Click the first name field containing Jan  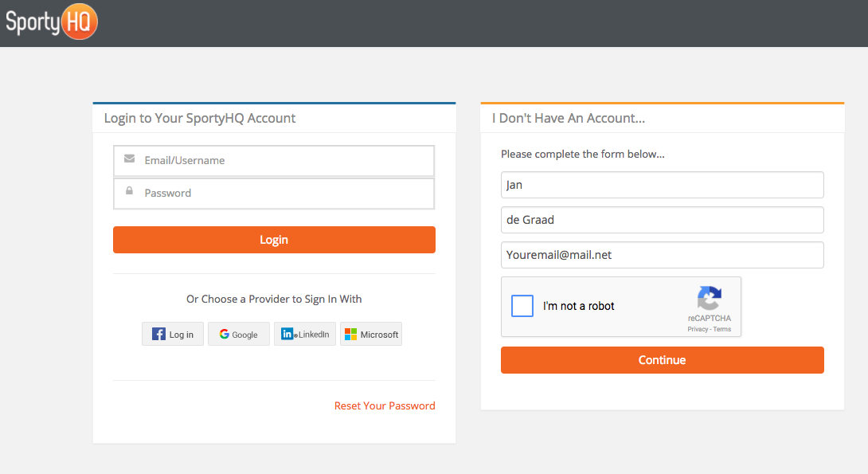(662, 185)
